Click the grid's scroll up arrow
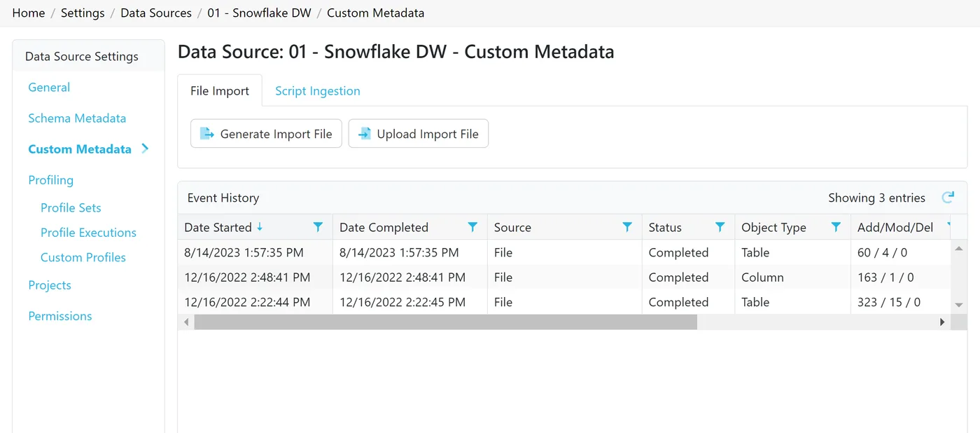The width and height of the screenshot is (980, 433). point(959,249)
